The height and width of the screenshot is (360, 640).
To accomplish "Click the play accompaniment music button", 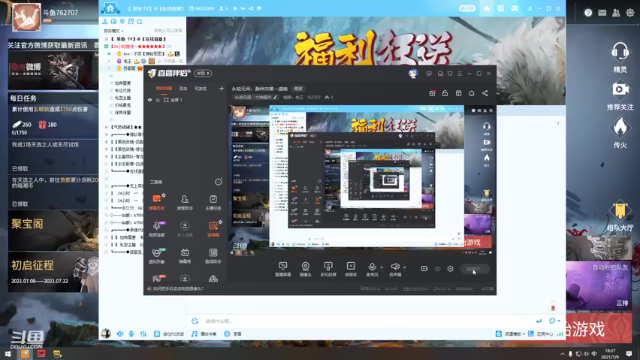I will tap(204, 334).
